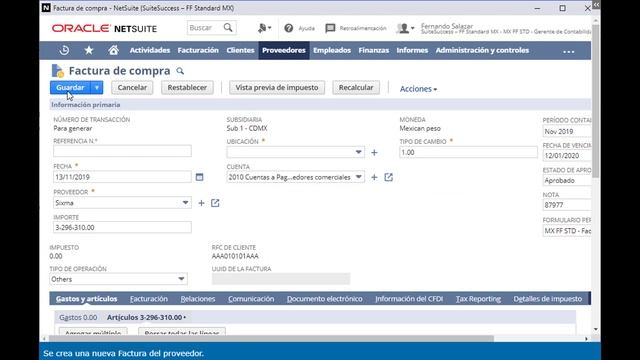Image resolution: width=640 pixels, height=360 pixels.
Task: Open the calendar picker for Fecha
Action: [x=199, y=177]
